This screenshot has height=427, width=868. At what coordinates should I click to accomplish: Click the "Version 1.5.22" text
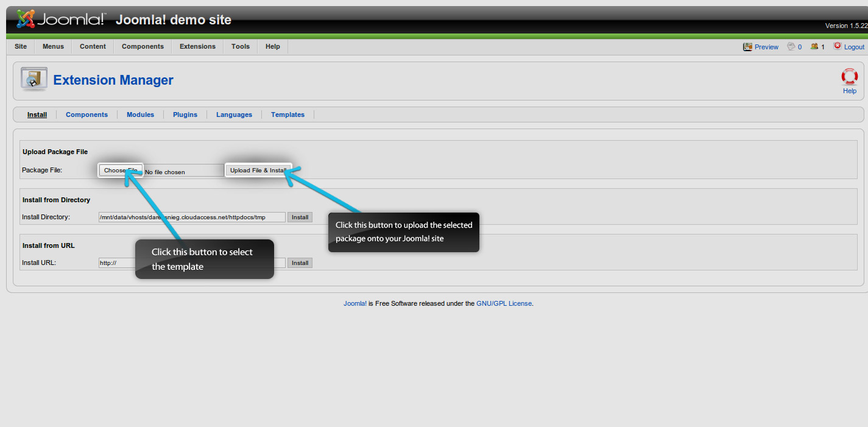click(846, 26)
